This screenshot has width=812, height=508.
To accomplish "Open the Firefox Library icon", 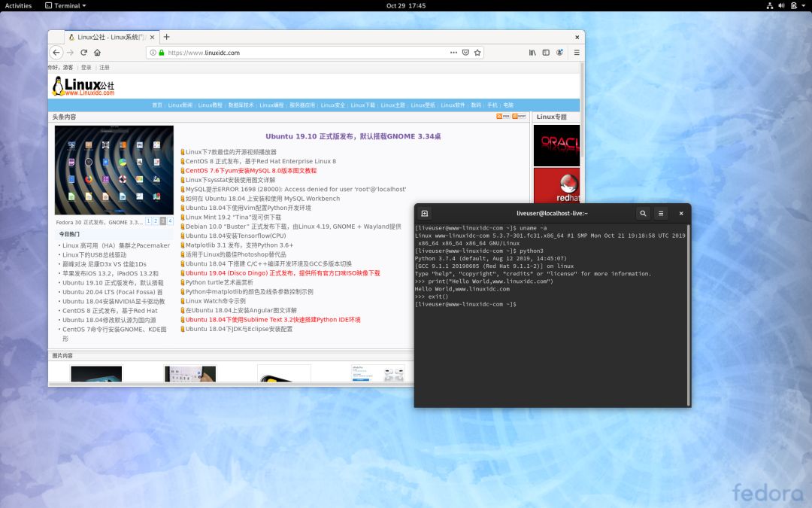I will coord(532,53).
